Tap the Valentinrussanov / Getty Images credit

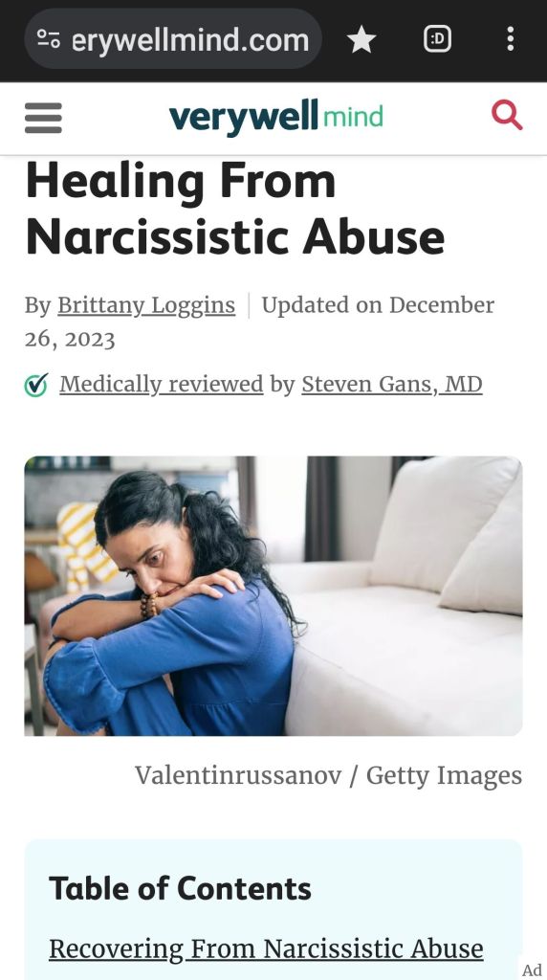click(328, 775)
